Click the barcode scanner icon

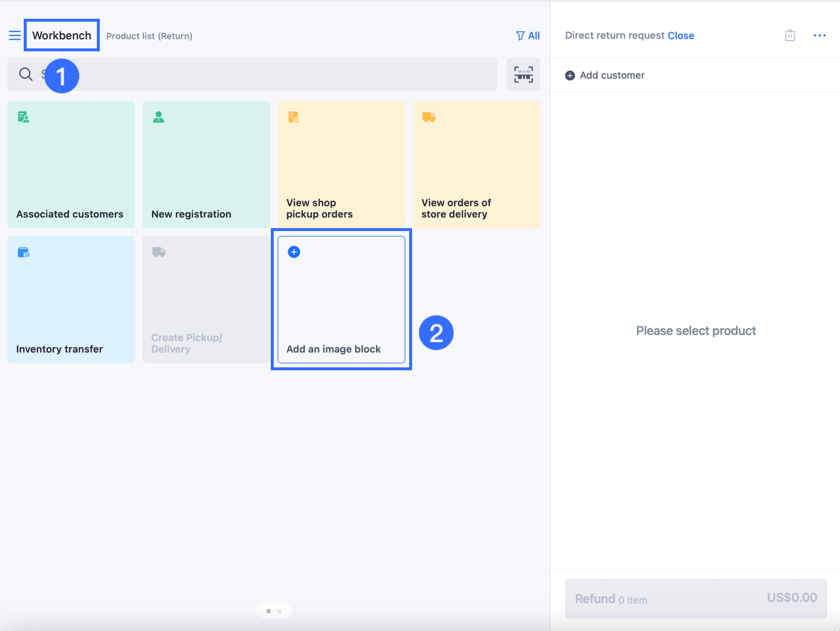point(523,75)
